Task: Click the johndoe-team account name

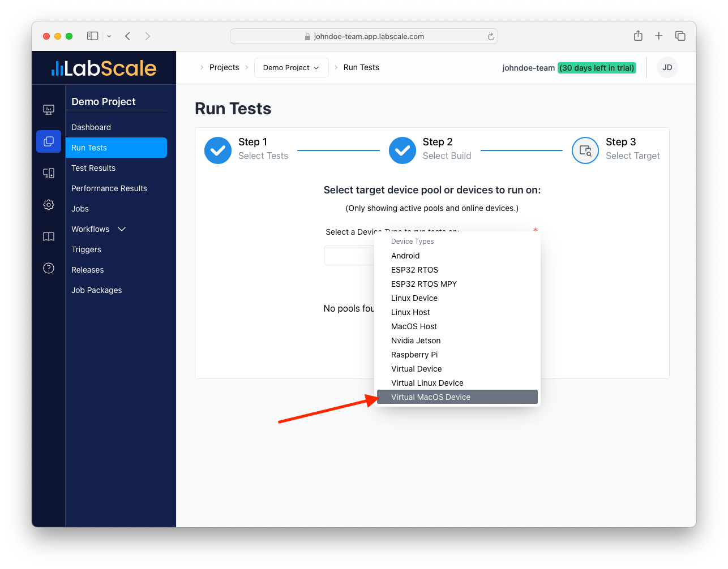Action: coord(528,68)
